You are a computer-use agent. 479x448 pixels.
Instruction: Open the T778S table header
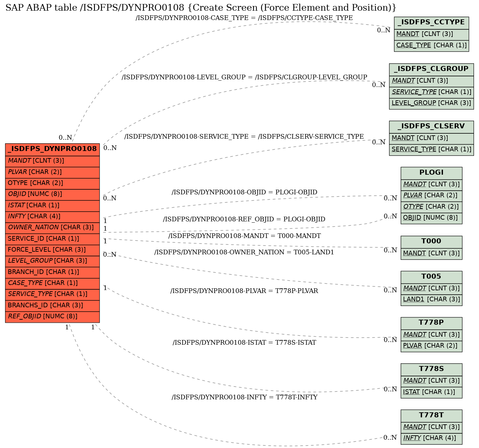[431, 369]
